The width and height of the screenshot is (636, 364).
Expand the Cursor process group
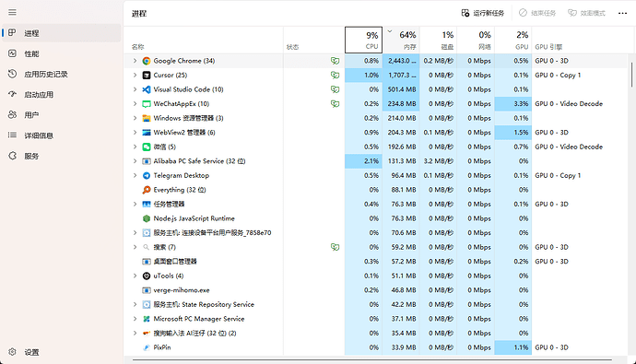135,75
